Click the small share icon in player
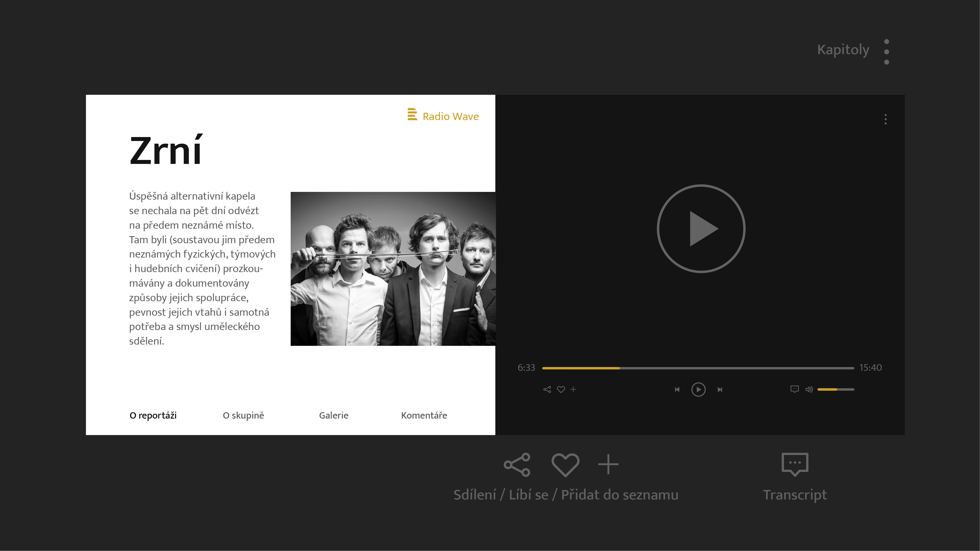 pos(547,389)
